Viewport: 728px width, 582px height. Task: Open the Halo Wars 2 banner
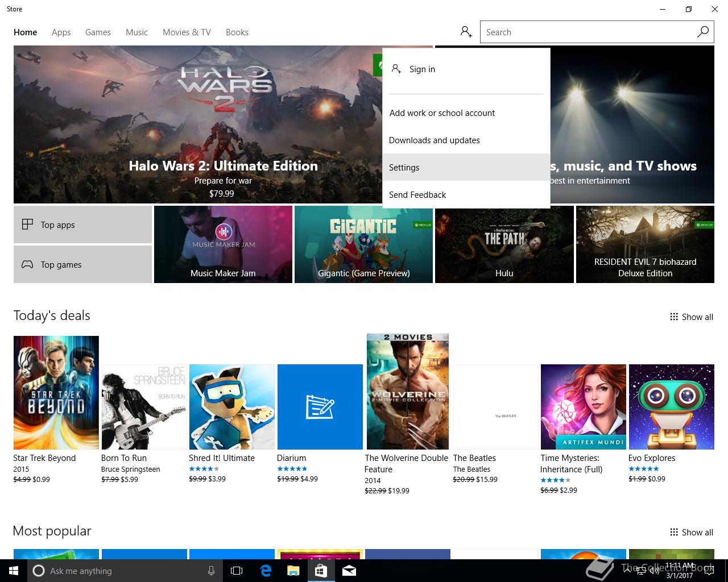198,124
